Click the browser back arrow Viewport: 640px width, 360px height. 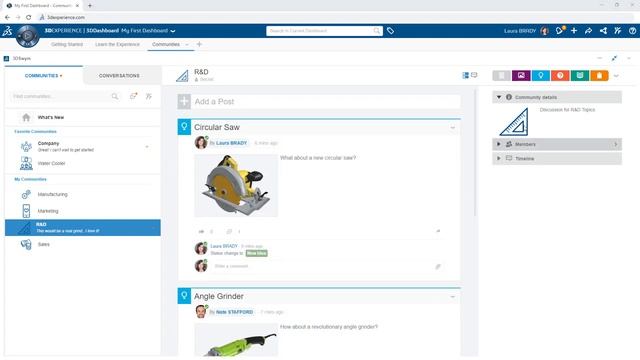(7, 18)
